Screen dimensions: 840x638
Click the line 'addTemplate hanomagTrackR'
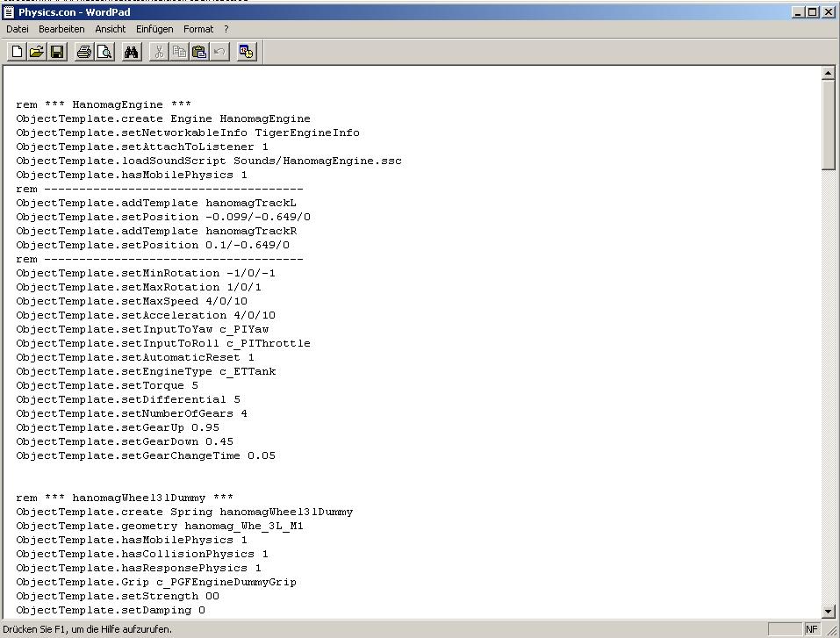tap(156, 231)
